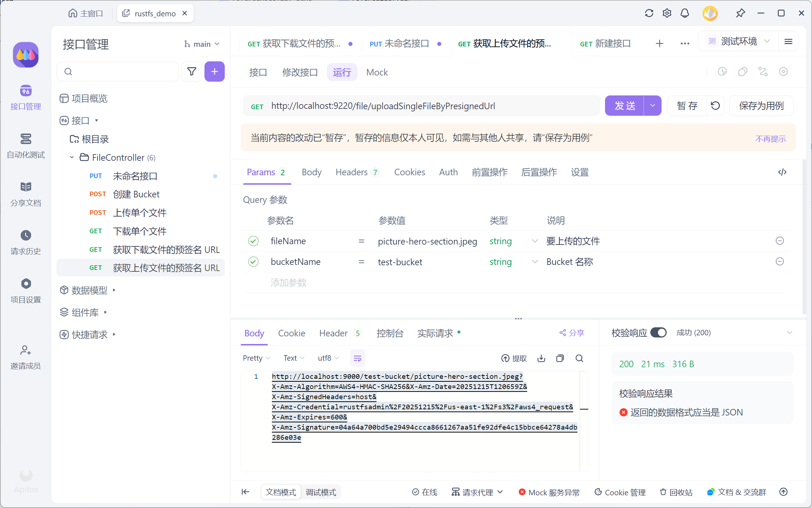The height and width of the screenshot is (508, 812).
Task: Expand the 数据模型 section
Action: click(114, 290)
